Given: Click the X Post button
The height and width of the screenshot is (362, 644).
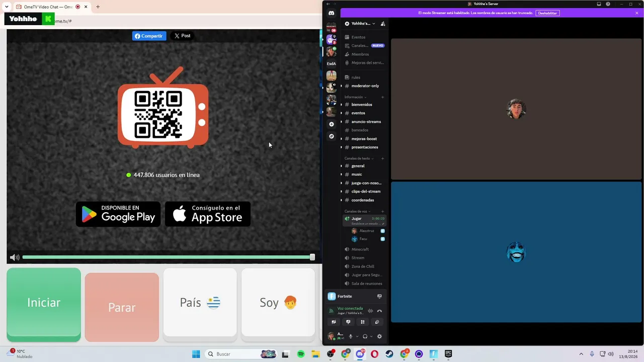Looking at the screenshot, I should pyautogui.click(x=182, y=36).
